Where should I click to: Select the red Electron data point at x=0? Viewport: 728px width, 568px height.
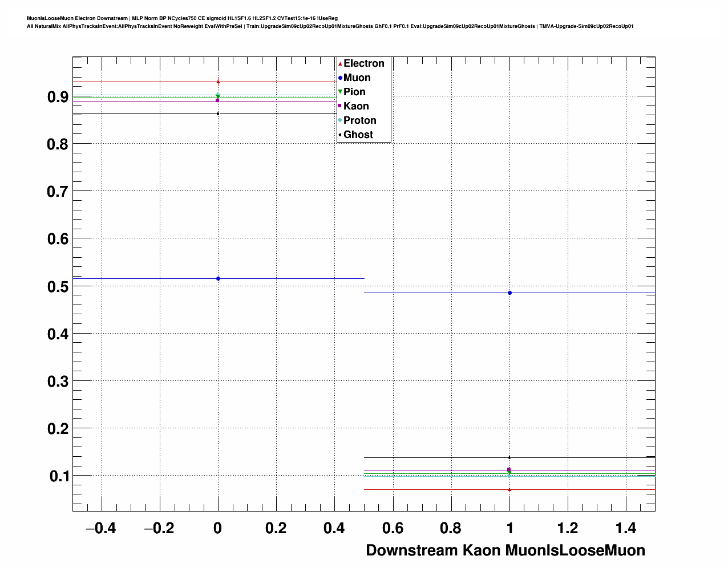pyautogui.click(x=218, y=82)
